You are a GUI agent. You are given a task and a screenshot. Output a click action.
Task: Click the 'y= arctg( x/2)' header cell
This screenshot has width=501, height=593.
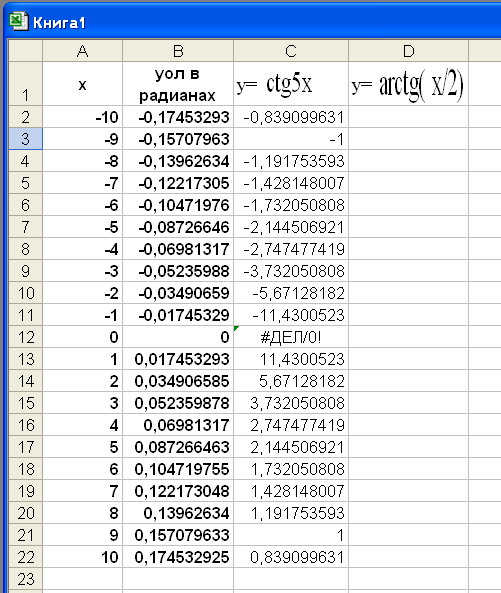(x=408, y=84)
